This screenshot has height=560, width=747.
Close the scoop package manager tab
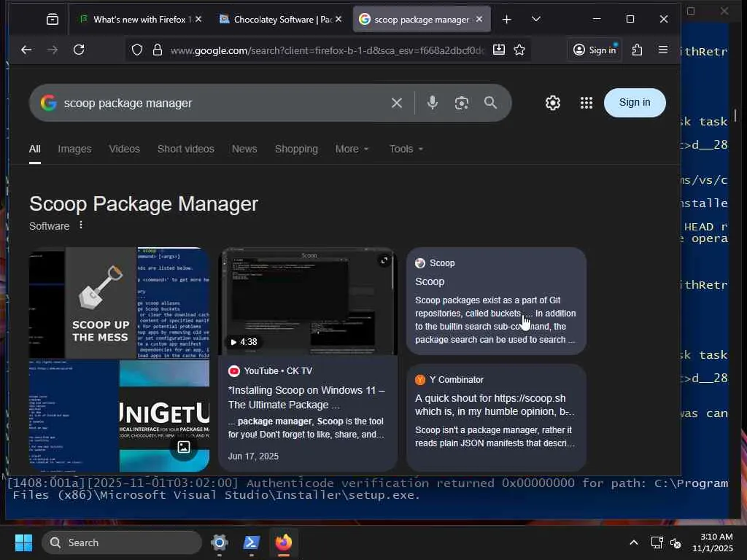pyautogui.click(x=479, y=19)
